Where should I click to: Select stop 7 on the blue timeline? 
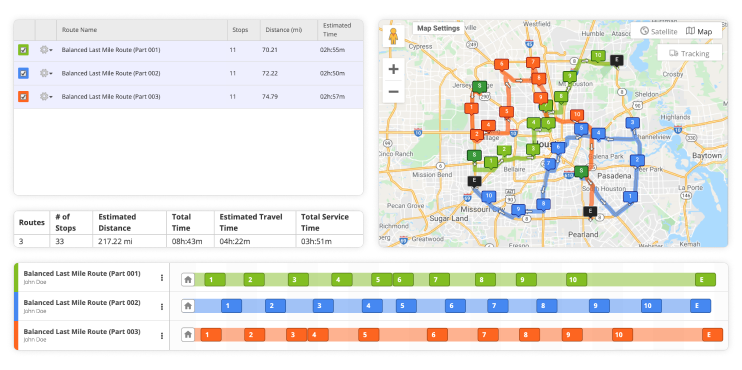(498, 306)
